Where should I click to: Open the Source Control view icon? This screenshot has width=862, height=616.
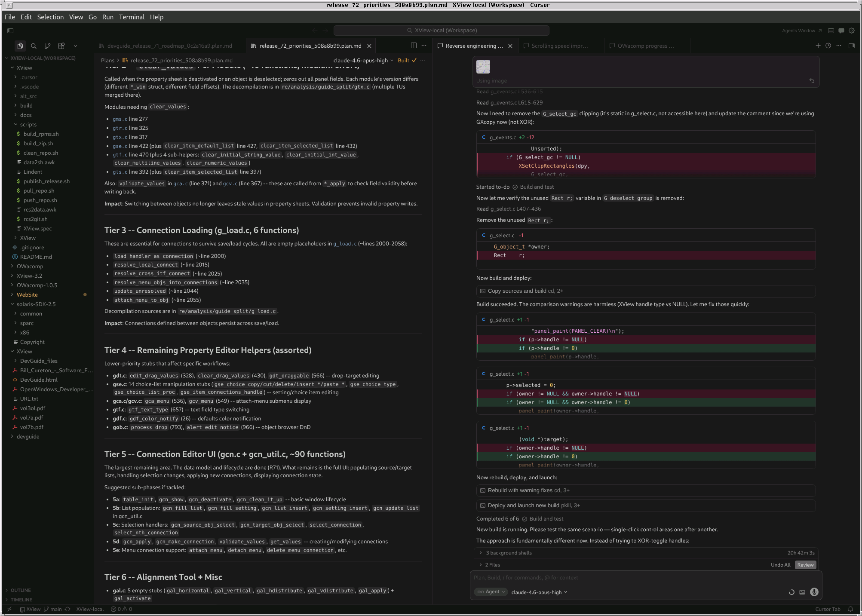point(47,46)
